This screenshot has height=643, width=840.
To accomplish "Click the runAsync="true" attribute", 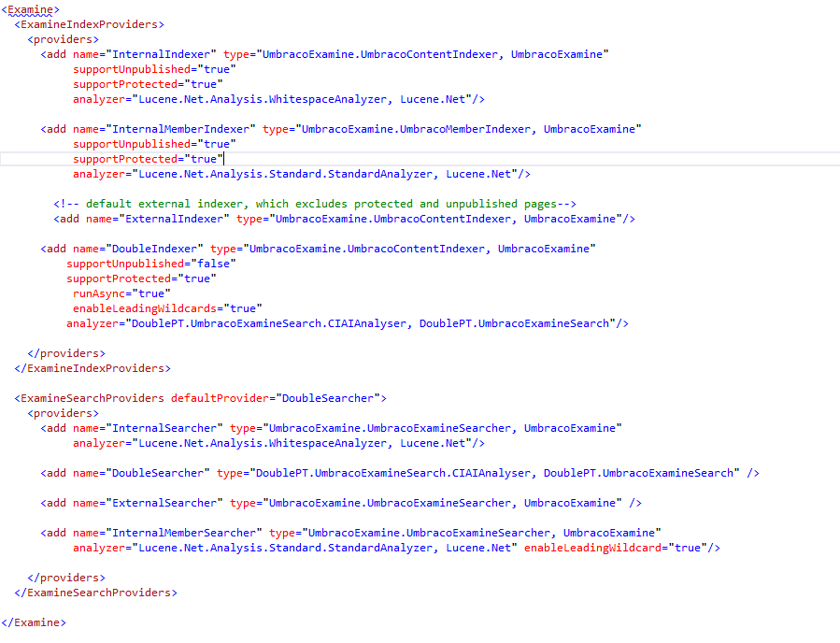I will [121, 294].
